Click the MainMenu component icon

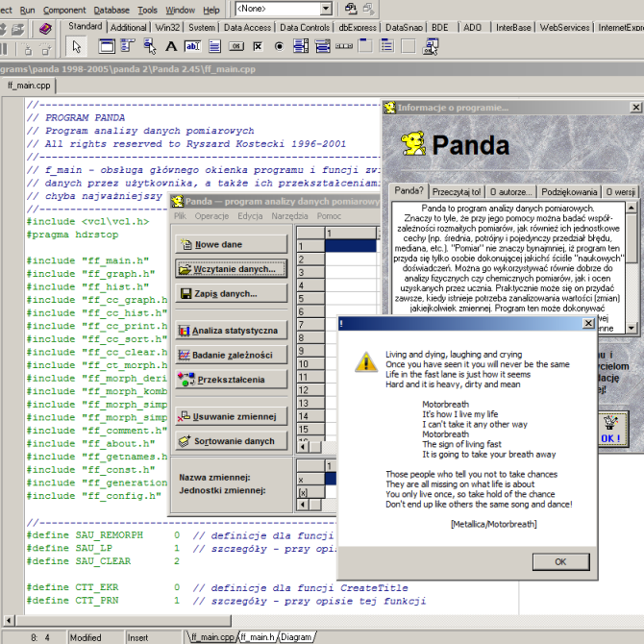click(x=129, y=45)
